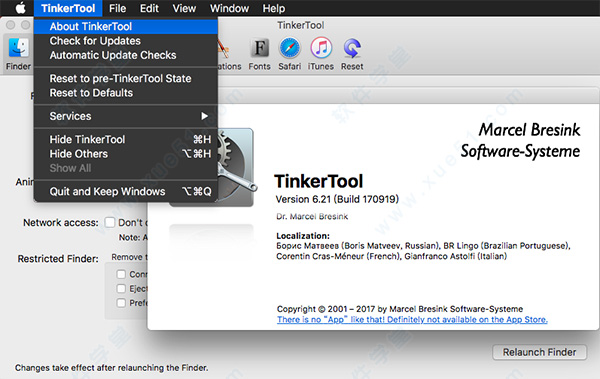Toggle the checkbox beside "Conn" under Restricted Finder
Viewport: 600px width, 379px height.
pos(121,274)
